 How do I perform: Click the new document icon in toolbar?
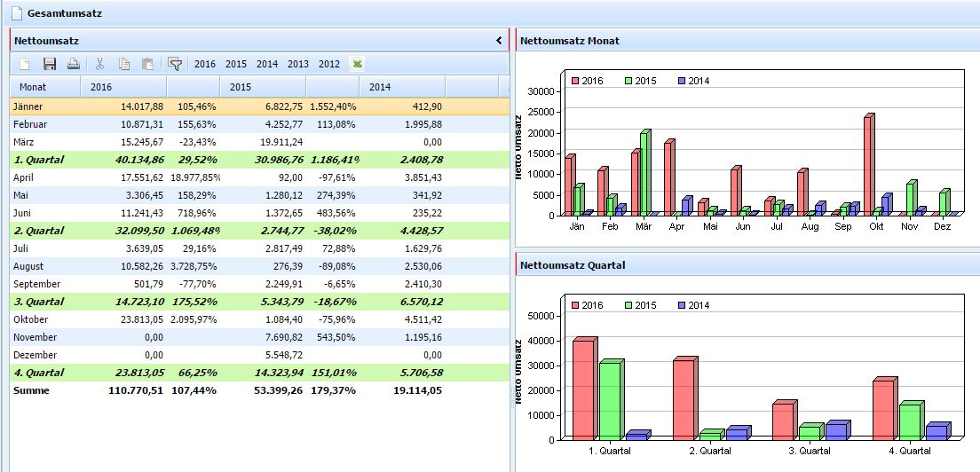tap(25, 64)
